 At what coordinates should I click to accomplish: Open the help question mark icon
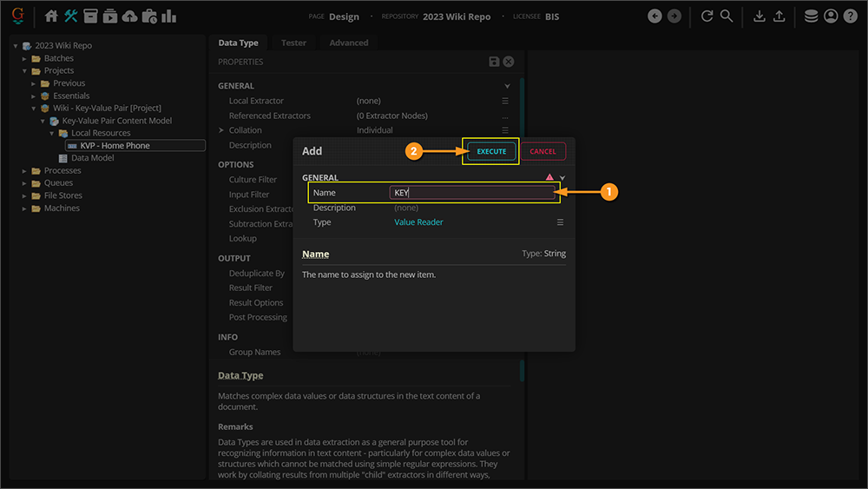tap(850, 17)
